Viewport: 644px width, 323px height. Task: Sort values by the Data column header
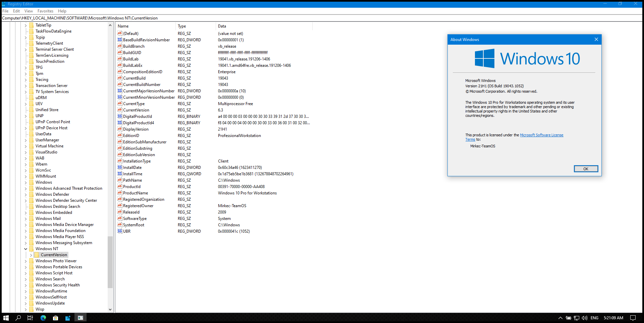pos(264,26)
